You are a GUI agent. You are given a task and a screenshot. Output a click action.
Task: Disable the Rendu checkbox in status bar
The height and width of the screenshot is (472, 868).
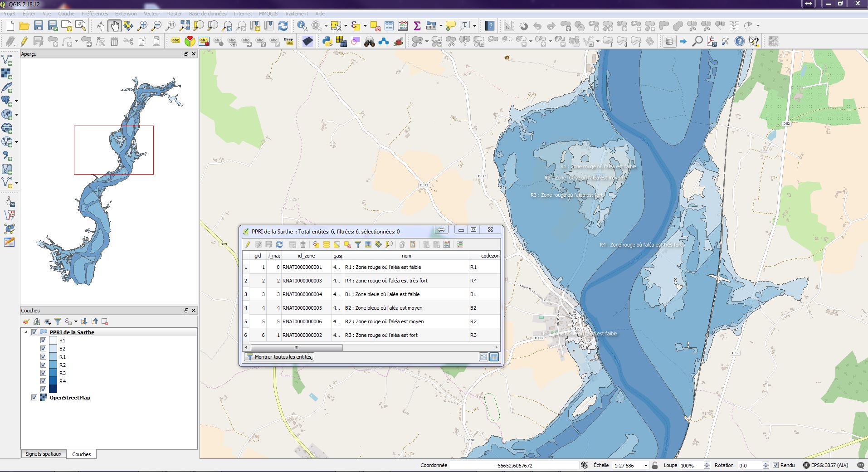(775, 465)
